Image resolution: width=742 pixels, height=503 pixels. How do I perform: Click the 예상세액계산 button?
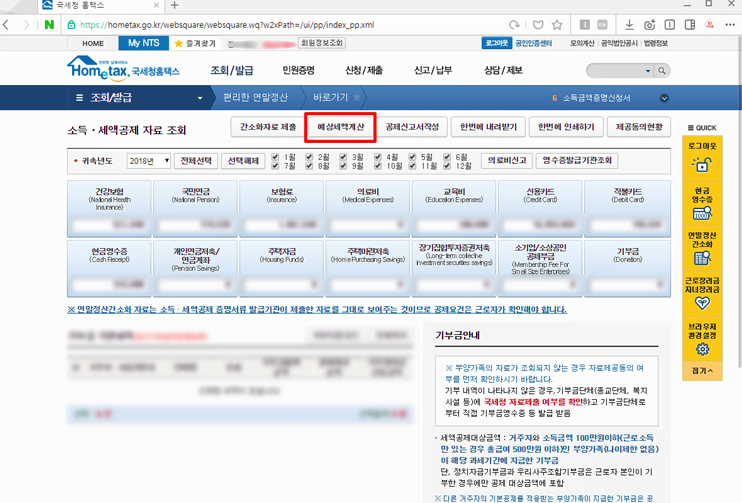pos(340,127)
